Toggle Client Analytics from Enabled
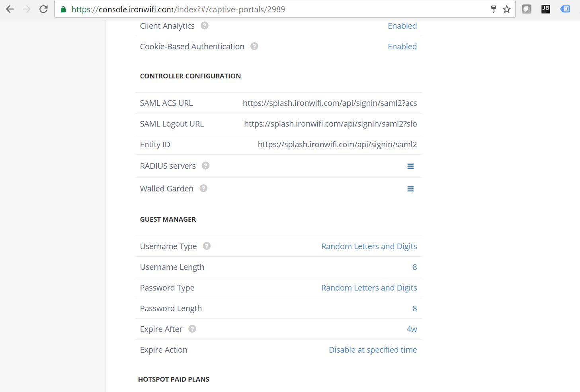 402,25
